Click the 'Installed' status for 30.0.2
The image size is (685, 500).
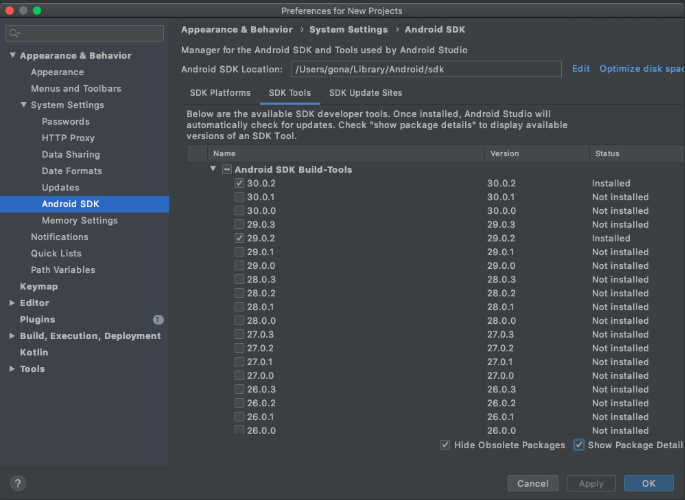point(611,183)
